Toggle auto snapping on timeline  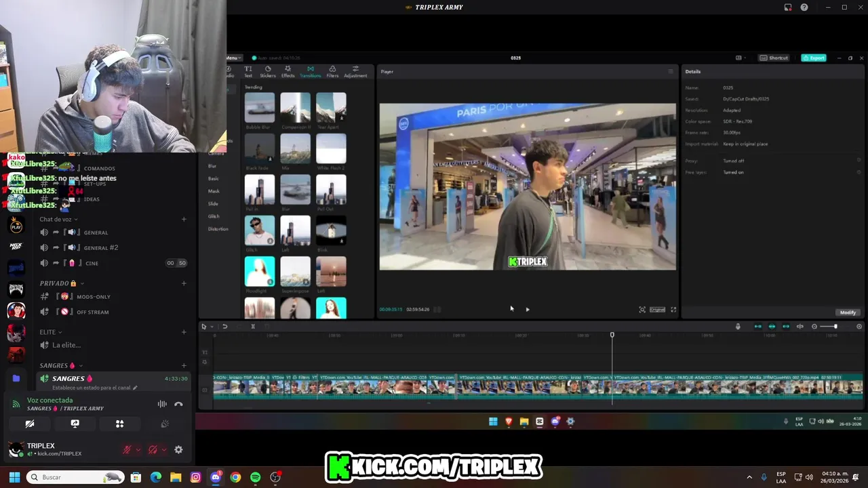(772, 327)
